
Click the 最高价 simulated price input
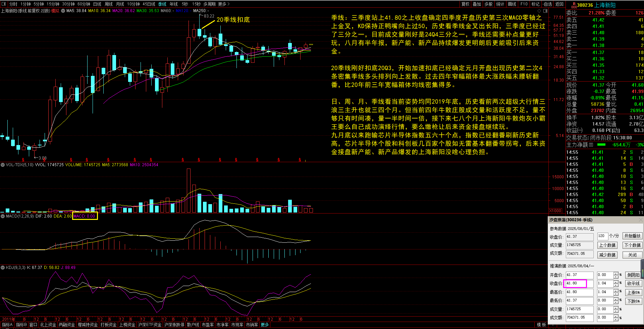pyautogui.click(x=579, y=292)
